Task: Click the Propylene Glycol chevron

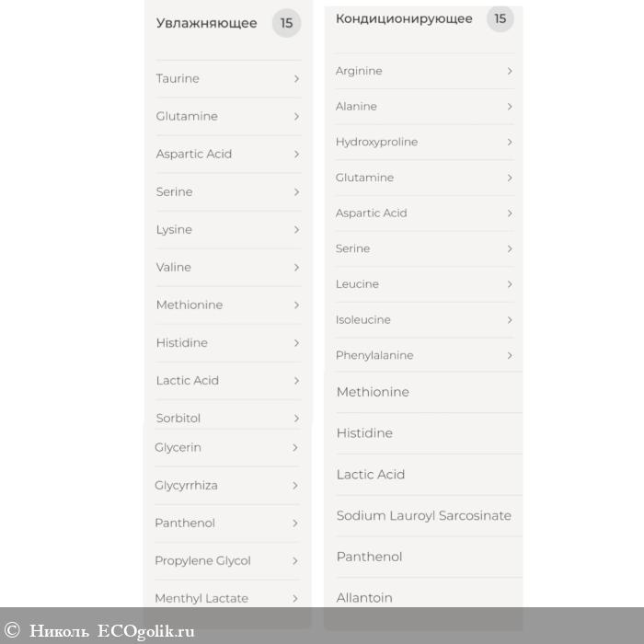Action: (x=295, y=560)
